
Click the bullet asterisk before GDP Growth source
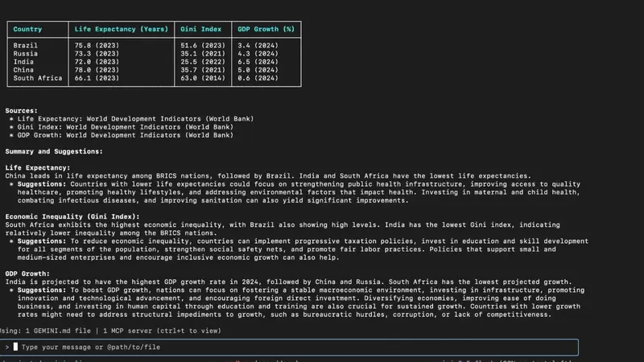point(10,134)
